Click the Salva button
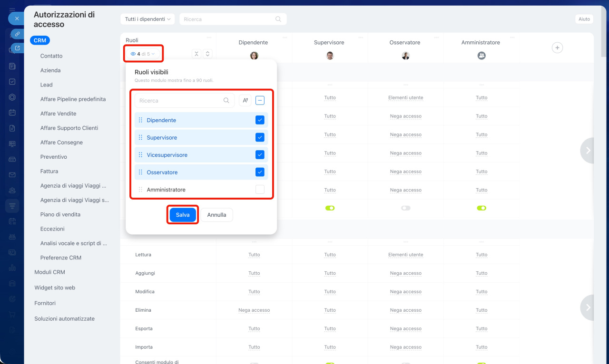 pos(183,215)
